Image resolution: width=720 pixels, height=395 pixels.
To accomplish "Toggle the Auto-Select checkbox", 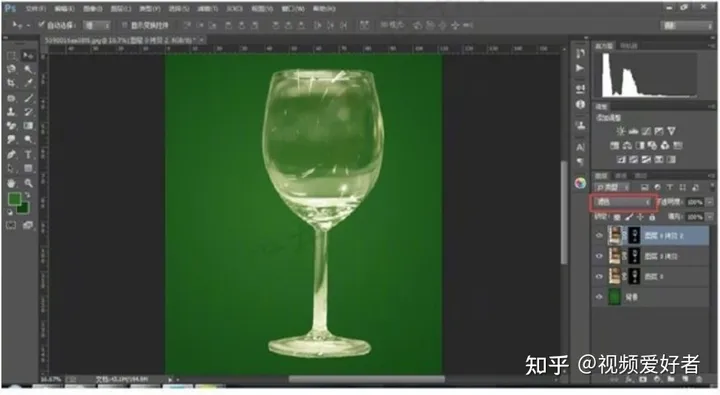I will pos(41,24).
